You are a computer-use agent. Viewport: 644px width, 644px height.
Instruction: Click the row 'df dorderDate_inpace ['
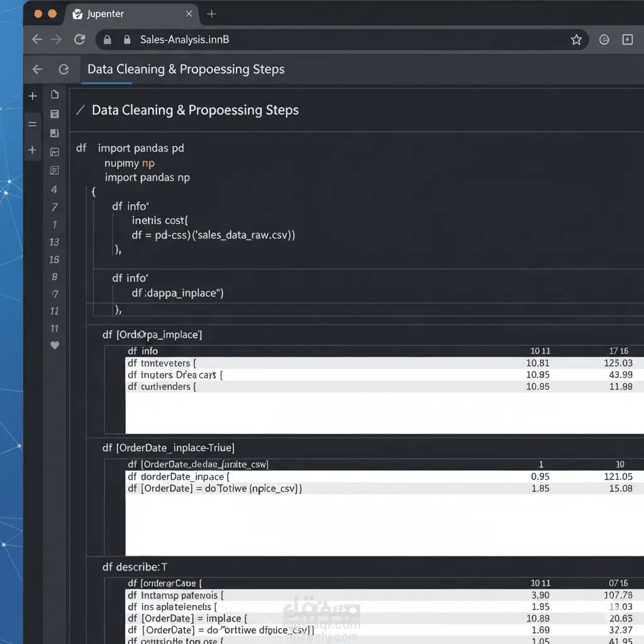pyautogui.click(x=384, y=477)
